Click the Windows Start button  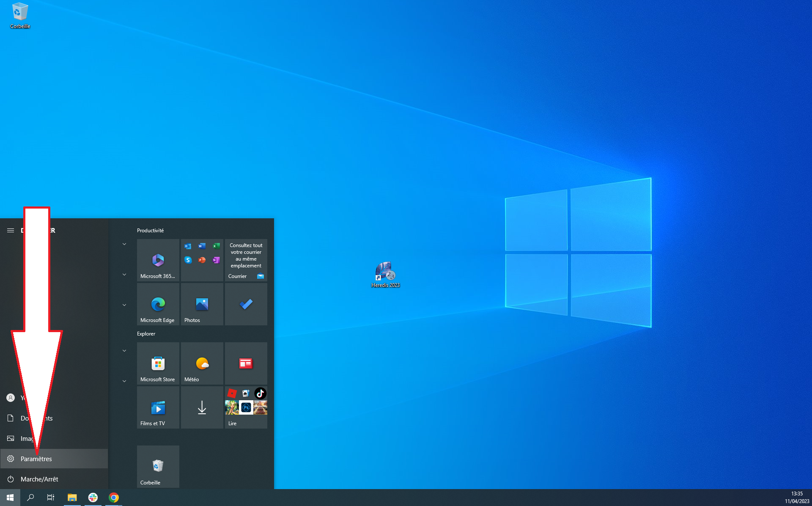pos(10,498)
